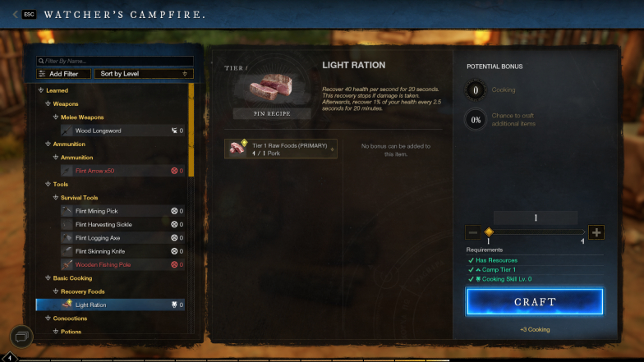Click the Wooden Fishing Pole icon
This screenshot has width=644, height=362.
click(67, 264)
